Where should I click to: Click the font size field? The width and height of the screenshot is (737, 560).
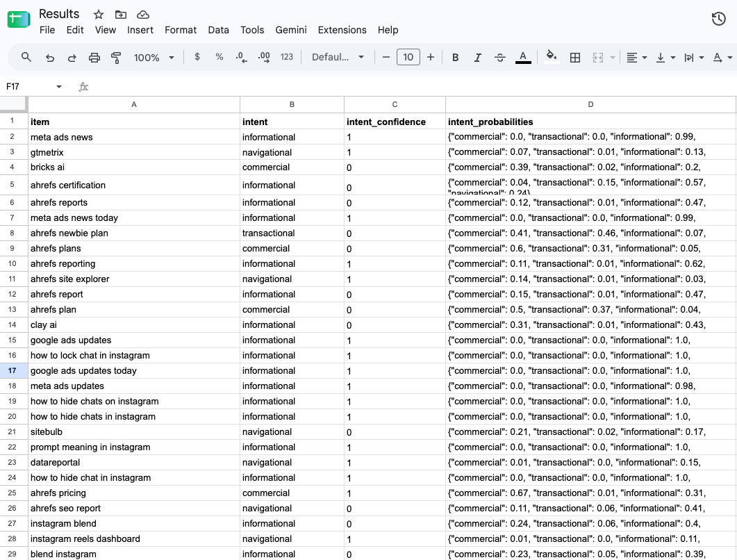pyautogui.click(x=408, y=58)
